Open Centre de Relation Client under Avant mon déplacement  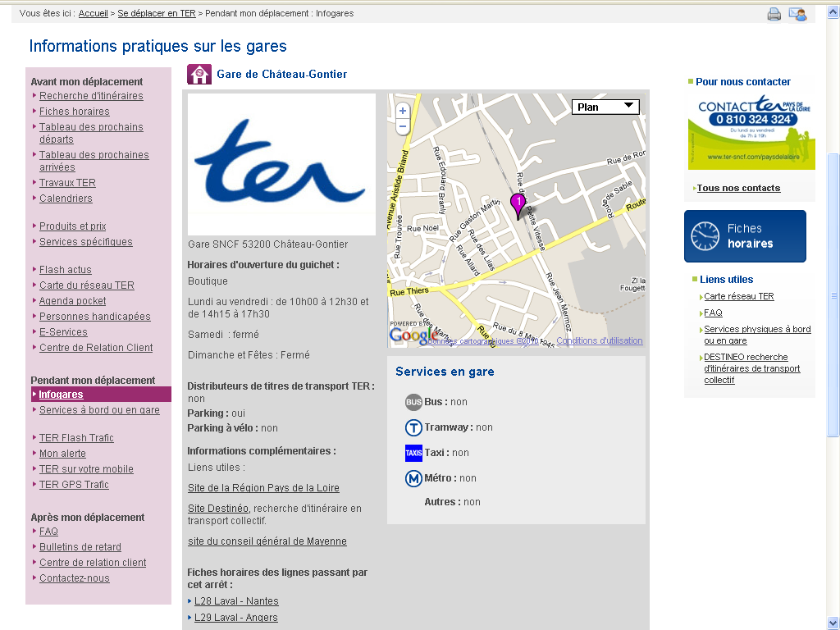pyautogui.click(x=96, y=348)
